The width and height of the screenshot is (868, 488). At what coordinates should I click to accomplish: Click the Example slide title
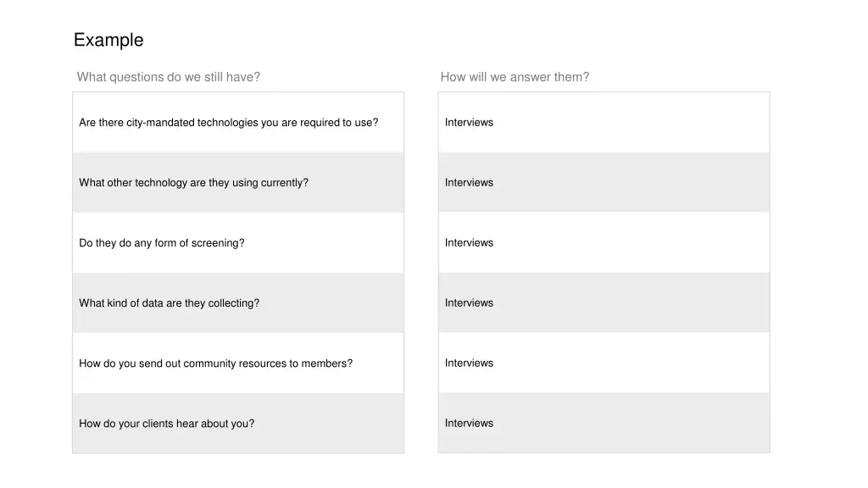click(108, 40)
